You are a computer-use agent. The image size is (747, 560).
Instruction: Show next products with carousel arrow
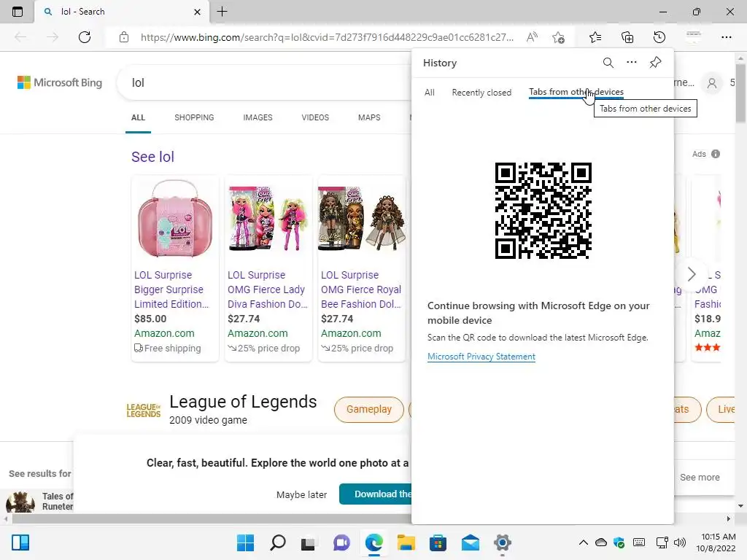692,274
